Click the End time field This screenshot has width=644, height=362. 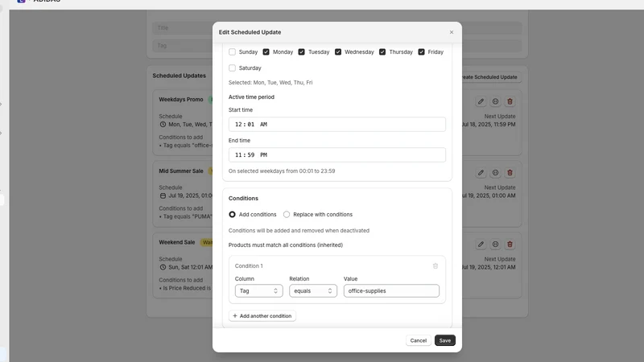click(336, 154)
